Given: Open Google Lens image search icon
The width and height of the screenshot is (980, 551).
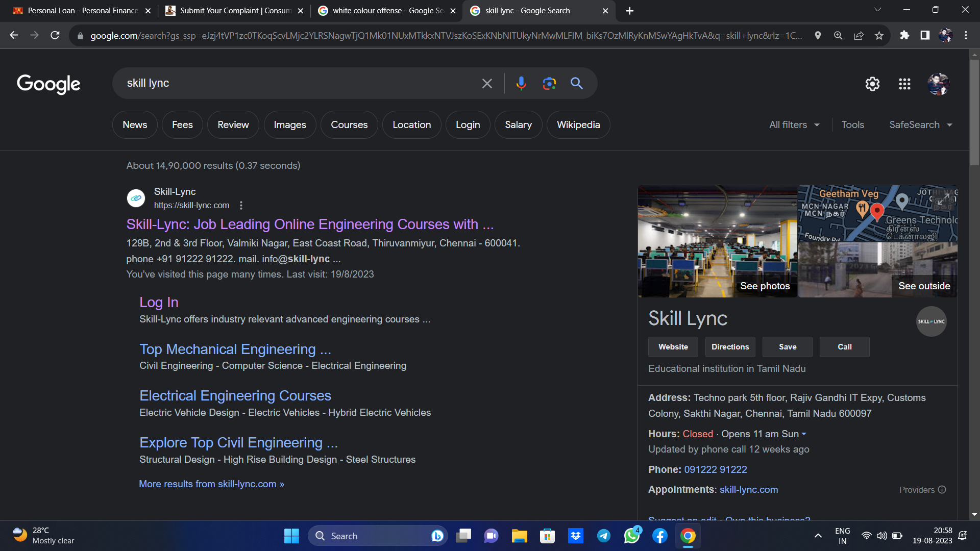Looking at the screenshot, I should pyautogui.click(x=549, y=83).
